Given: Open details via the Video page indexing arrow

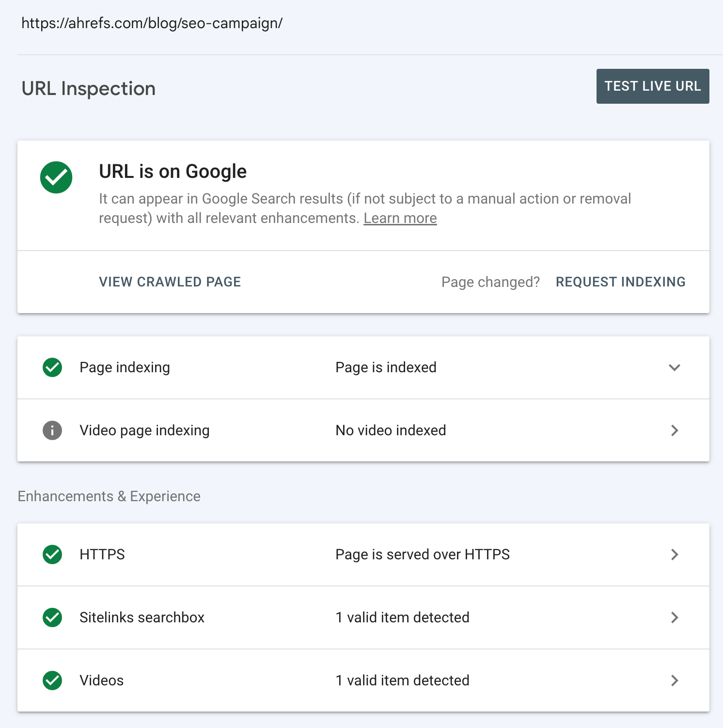Looking at the screenshot, I should pyautogui.click(x=674, y=430).
